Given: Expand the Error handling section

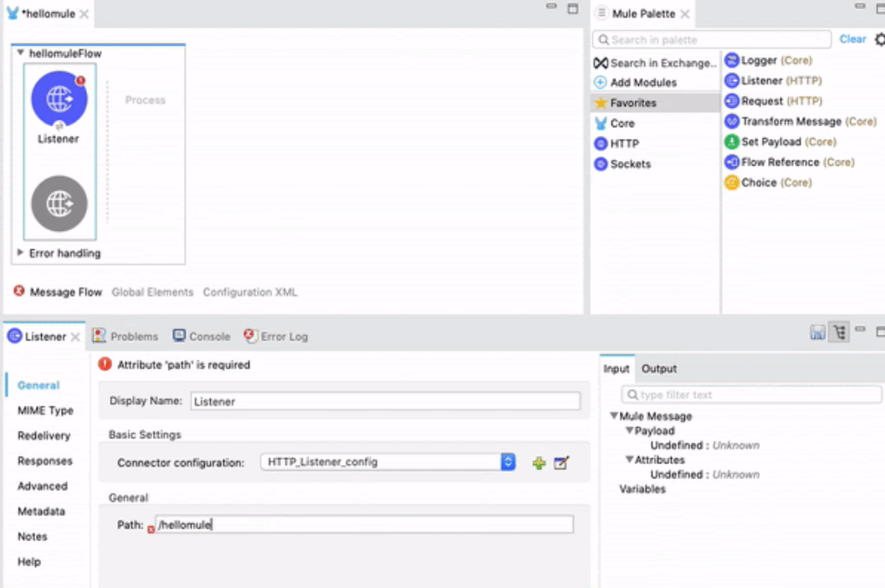Looking at the screenshot, I should coord(21,253).
